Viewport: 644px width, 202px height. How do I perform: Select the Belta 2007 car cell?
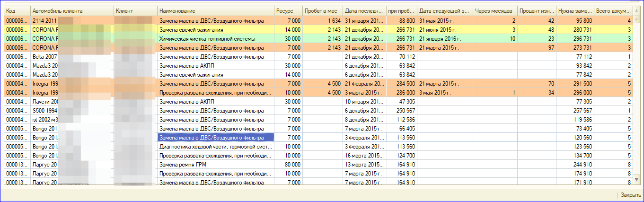[72, 57]
